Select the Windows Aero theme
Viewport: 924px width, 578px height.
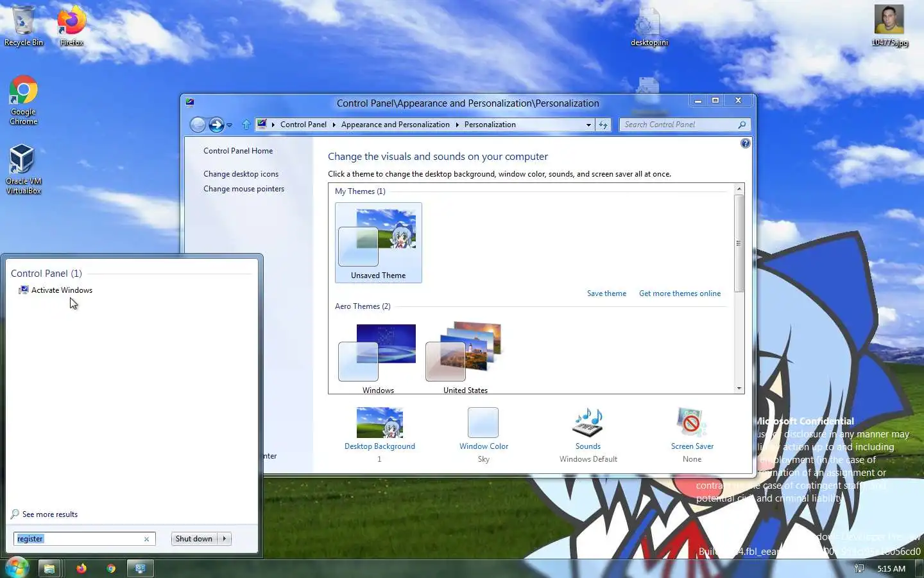click(x=379, y=358)
